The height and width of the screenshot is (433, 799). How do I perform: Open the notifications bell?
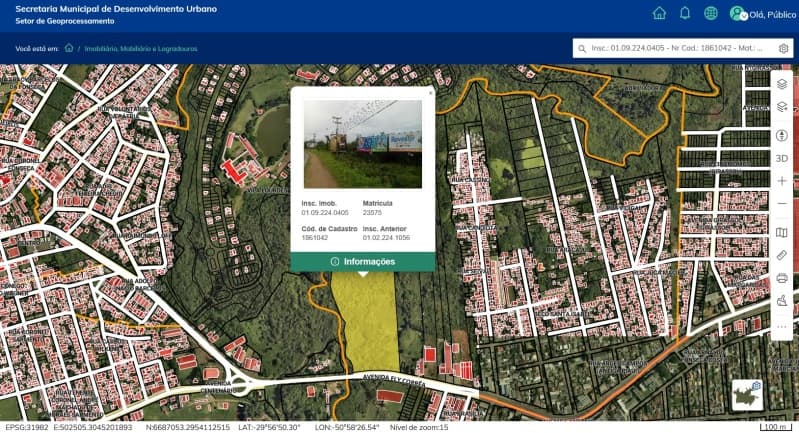point(685,13)
